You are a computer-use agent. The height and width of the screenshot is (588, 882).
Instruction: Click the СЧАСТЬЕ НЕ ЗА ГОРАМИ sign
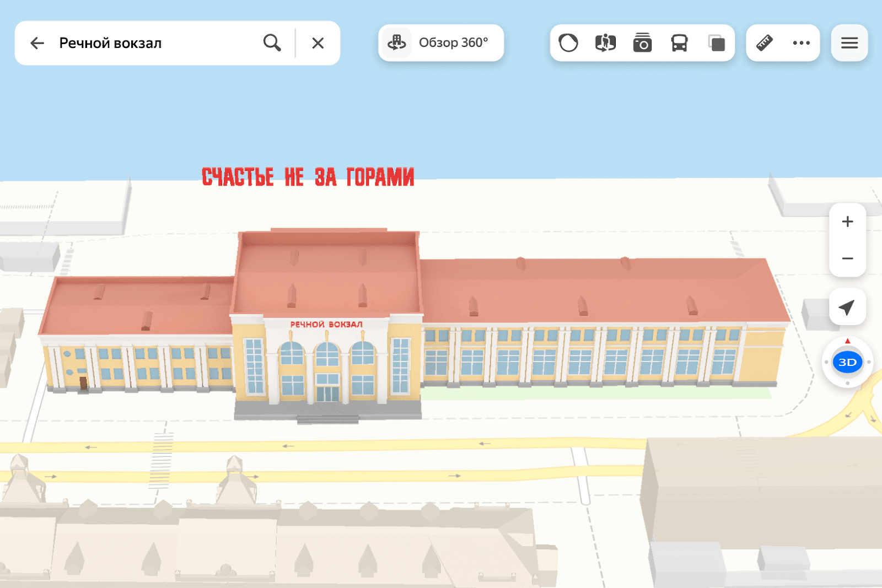tap(308, 177)
